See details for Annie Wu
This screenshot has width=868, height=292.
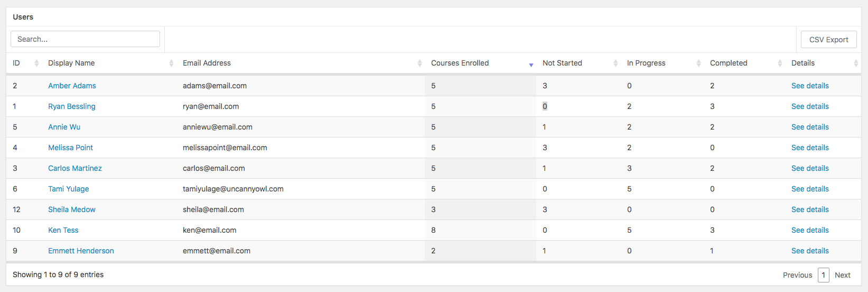click(810, 127)
